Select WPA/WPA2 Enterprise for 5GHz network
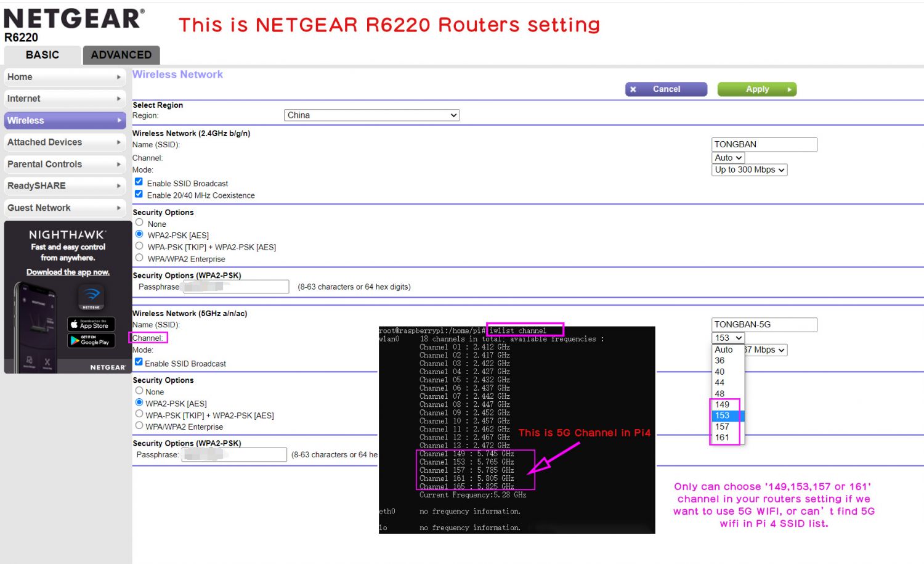Screen dimensions: 924x564 (139, 425)
